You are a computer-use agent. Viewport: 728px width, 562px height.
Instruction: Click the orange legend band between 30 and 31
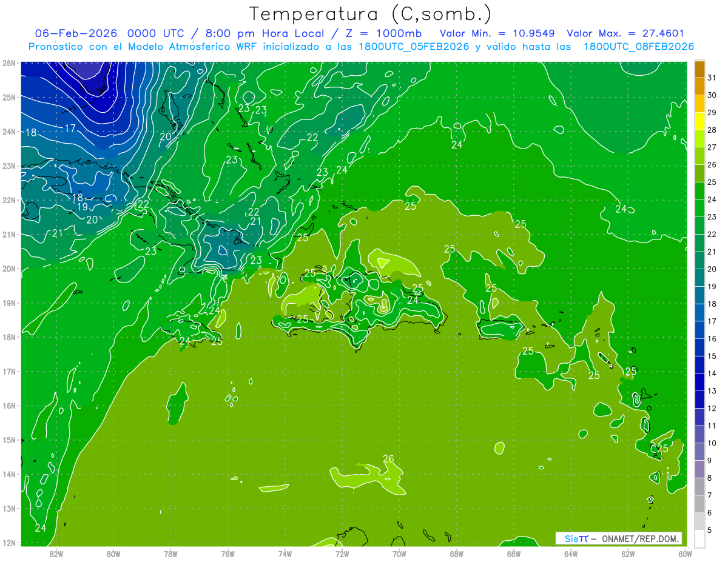point(699,87)
